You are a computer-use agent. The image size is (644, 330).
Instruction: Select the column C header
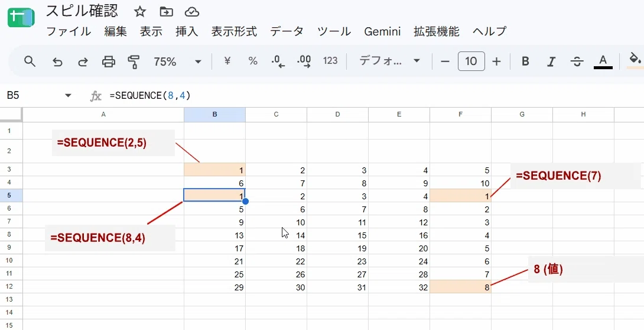276,115
